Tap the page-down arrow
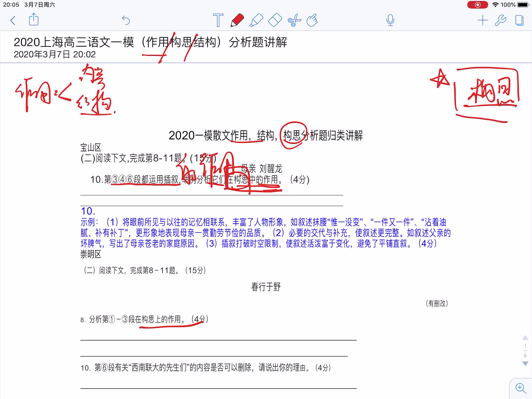The image size is (532, 399). pyautogui.click(x=525, y=364)
